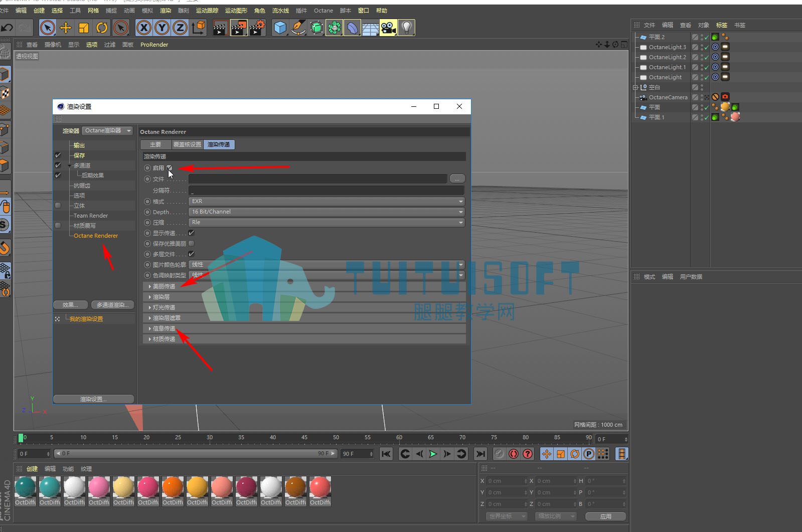
Task: Toggle Z axis lock icon
Action: [x=180, y=28]
